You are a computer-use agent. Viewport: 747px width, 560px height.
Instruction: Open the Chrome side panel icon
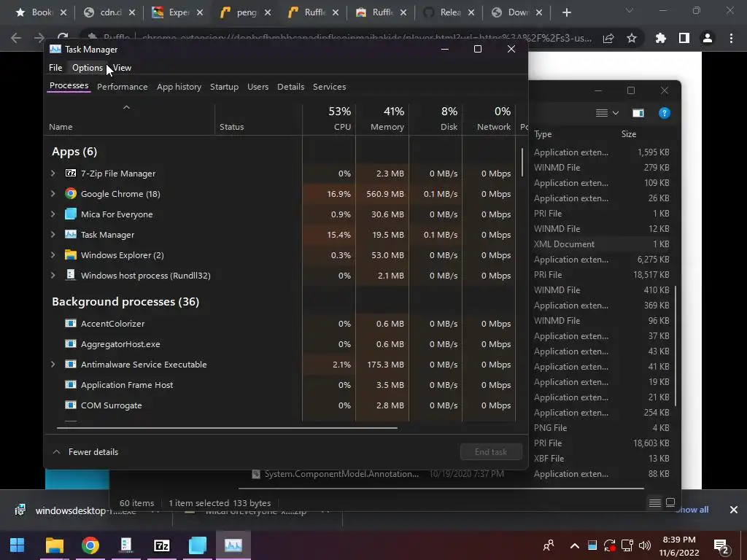pos(684,38)
